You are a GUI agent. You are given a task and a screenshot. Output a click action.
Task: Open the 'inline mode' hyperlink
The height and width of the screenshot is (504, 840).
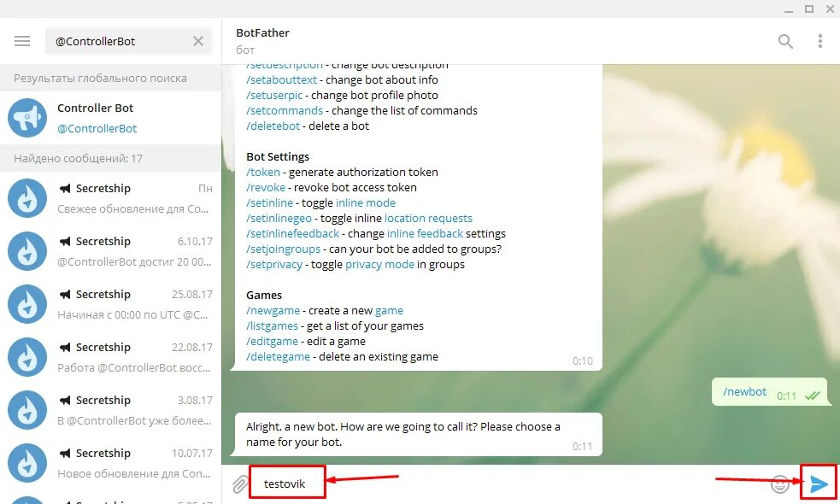(x=366, y=203)
